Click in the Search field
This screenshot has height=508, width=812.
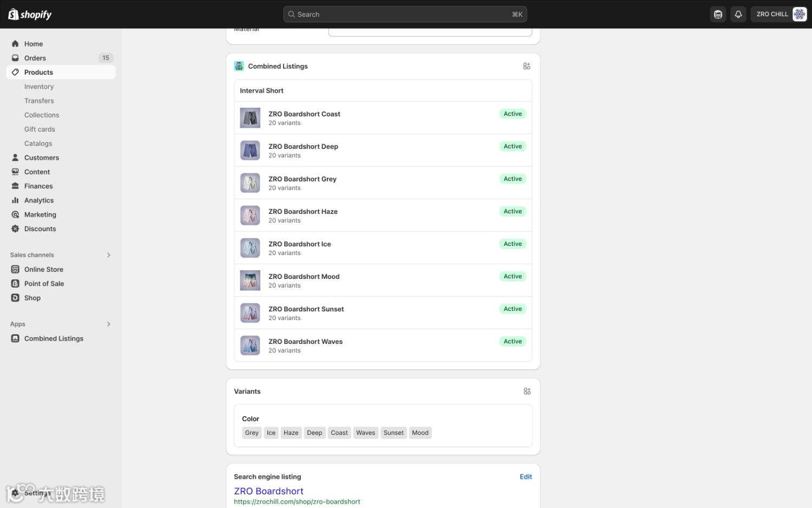pyautogui.click(x=405, y=14)
